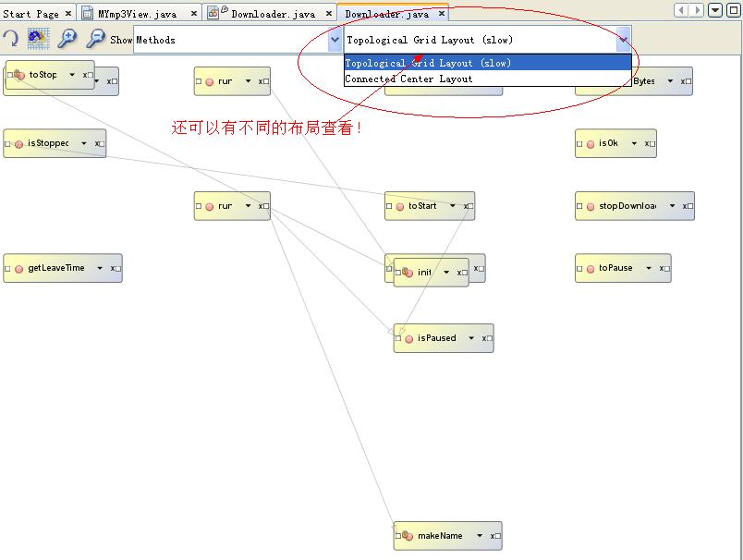Select Connected Center Layout option

click(x=488, y=79)
